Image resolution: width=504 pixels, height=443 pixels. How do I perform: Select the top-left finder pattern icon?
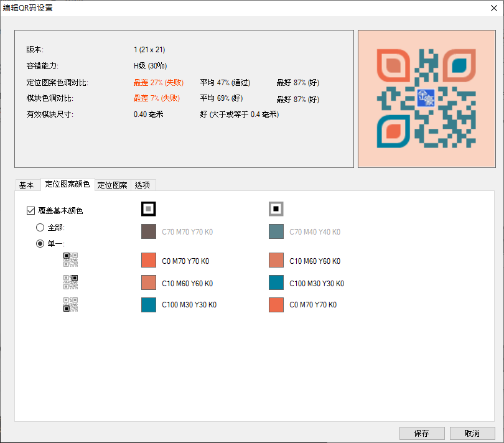[70, 259]
